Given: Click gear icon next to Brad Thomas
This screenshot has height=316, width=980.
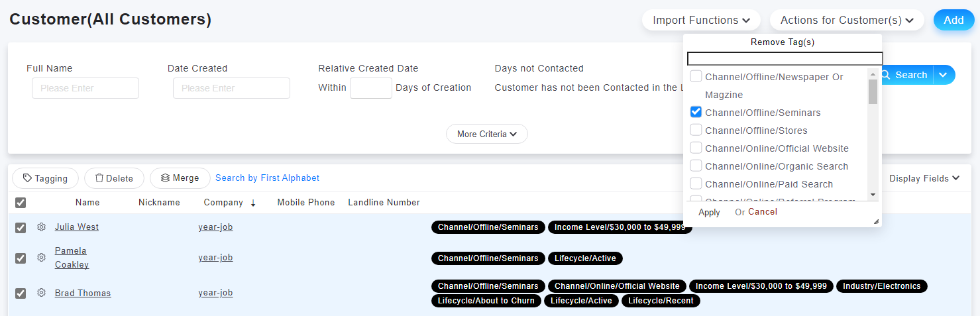Looking at the screenshot, I should click(41, 293).
